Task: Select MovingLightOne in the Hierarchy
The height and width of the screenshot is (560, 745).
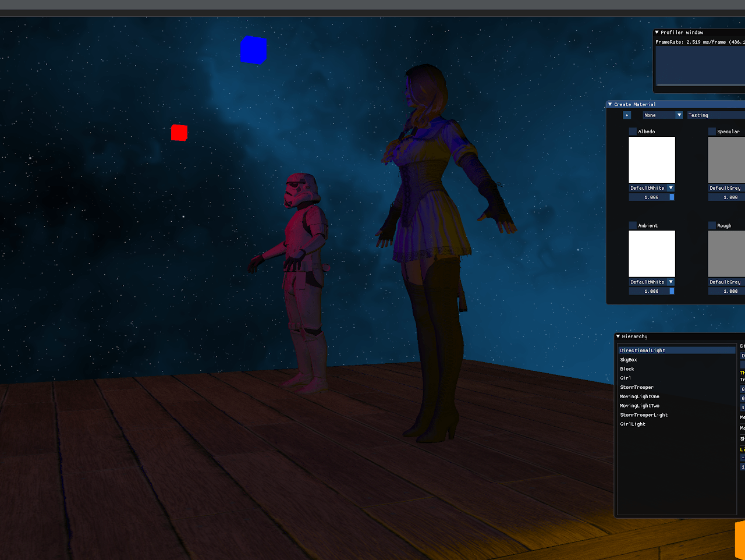Action: (x=638, y=396)
